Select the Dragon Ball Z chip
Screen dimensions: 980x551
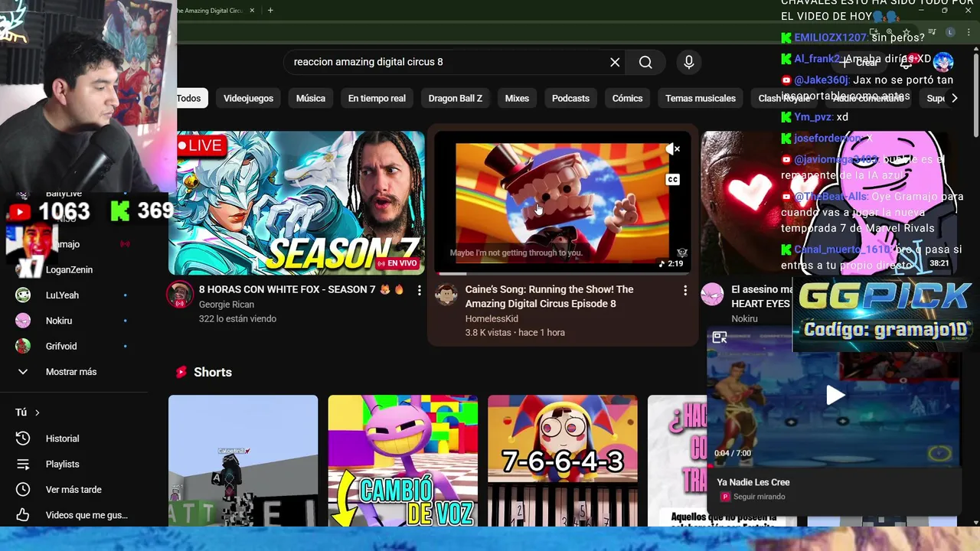456,98
